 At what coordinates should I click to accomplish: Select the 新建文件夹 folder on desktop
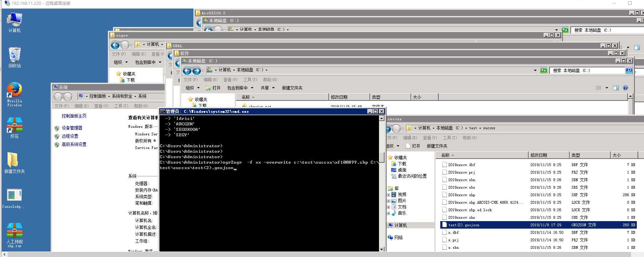coord(14,163)
